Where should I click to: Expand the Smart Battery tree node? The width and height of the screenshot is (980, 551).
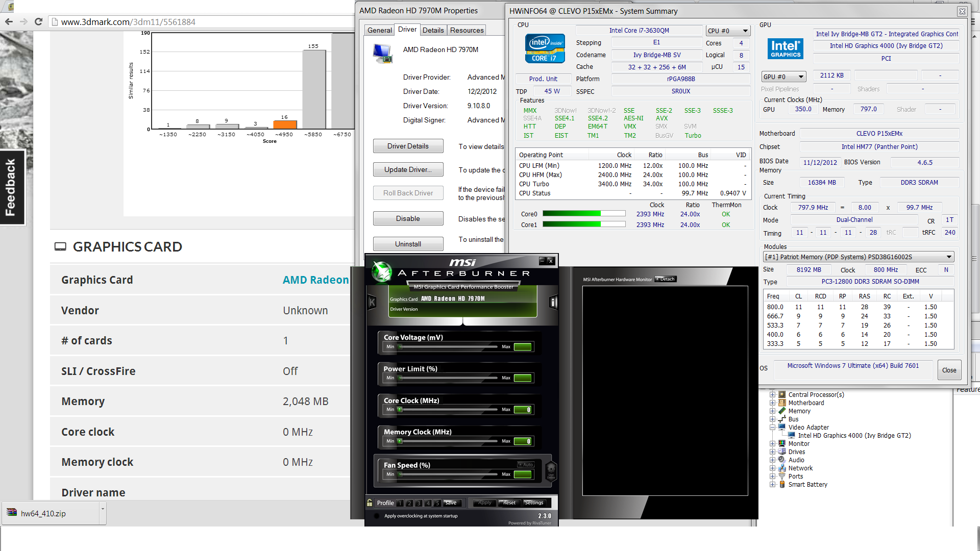click(772, 484)
